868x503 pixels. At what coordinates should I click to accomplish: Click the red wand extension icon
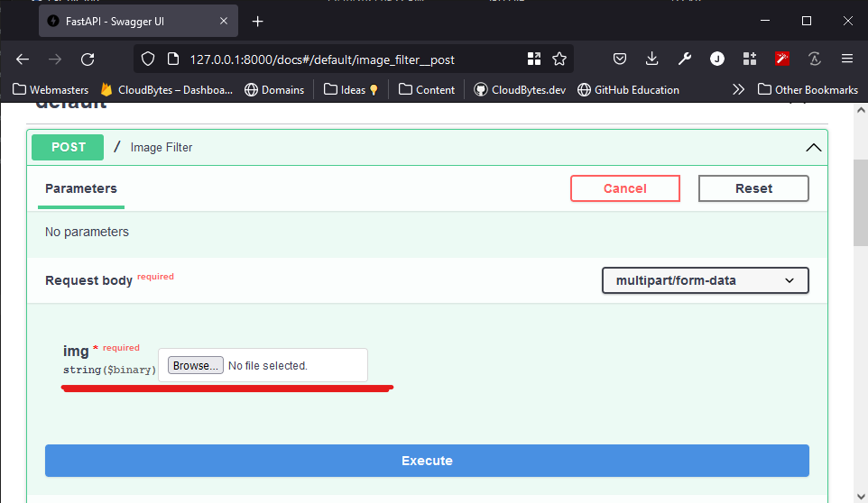(782, 59)
